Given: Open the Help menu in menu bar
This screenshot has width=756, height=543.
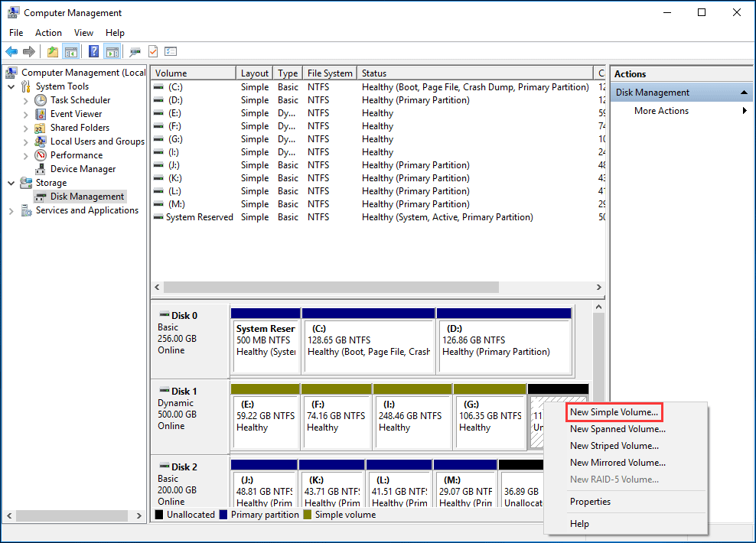Looking at the screenshot, I should tap(115, 33).
